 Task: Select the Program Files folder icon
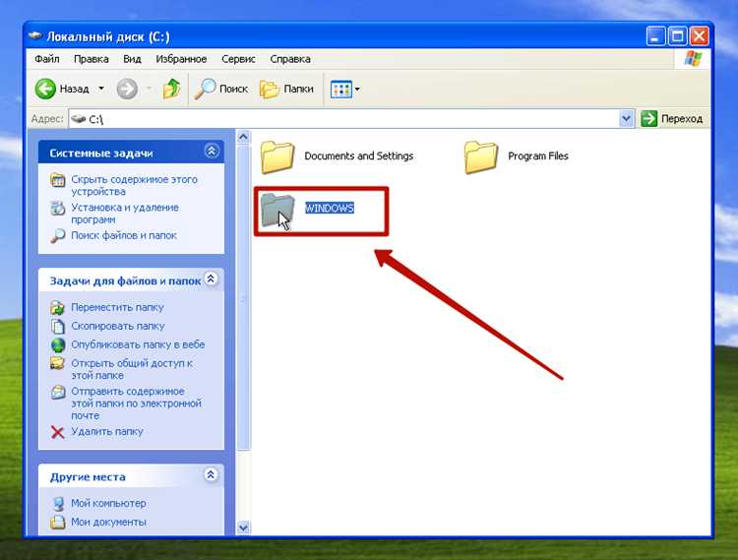[x=480, y=156]
